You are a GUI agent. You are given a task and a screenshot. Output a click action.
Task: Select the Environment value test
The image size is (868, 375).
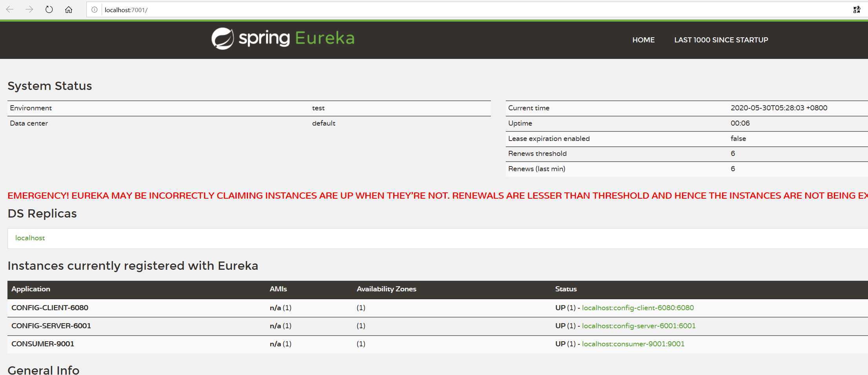(x=318, y=108)
